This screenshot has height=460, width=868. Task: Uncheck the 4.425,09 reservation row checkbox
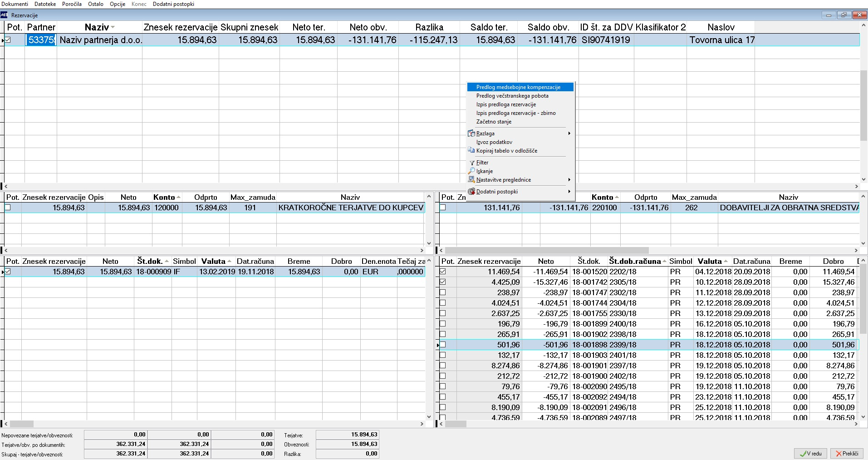pyautogui.click(x=443, y=282)
